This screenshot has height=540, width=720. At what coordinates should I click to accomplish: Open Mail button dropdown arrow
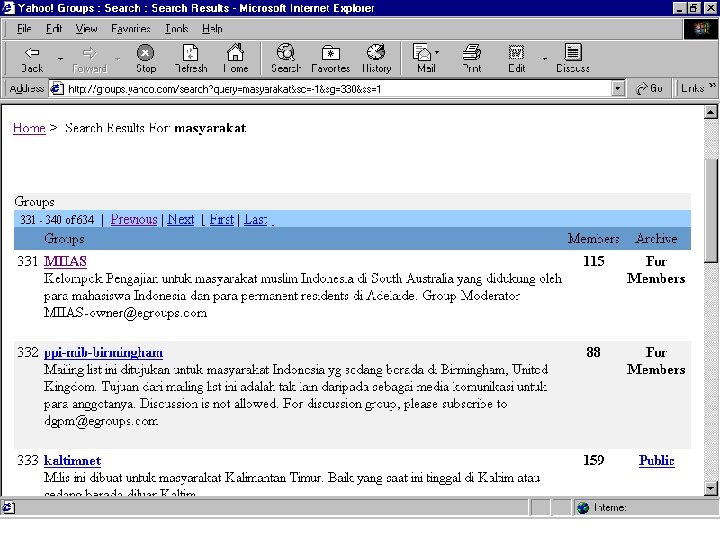click(437, 52)
